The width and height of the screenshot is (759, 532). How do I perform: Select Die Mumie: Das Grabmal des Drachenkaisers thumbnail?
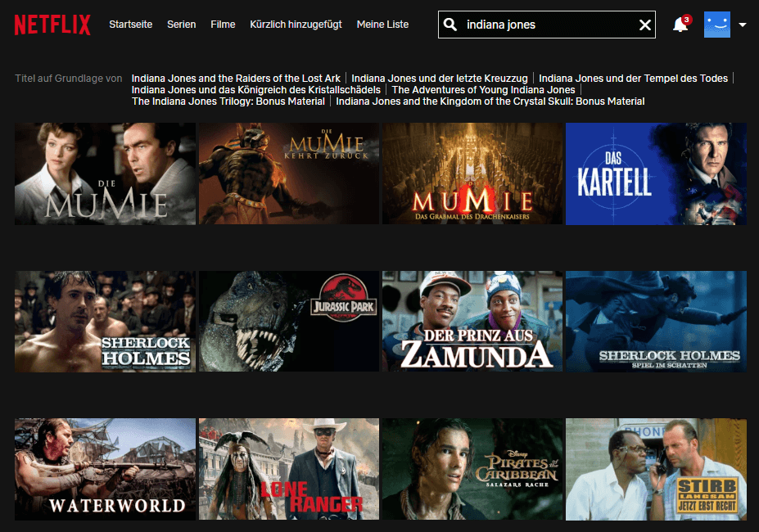[x=472, y=174]
